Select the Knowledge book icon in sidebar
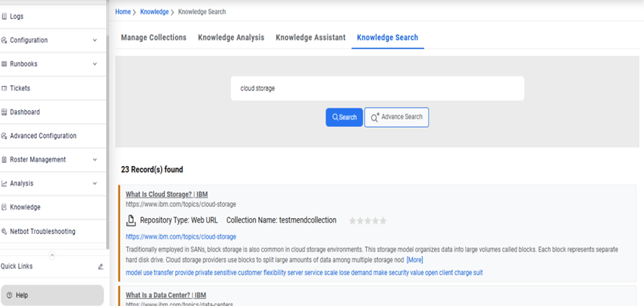The height and width of the screenshot is (306, 644). pos(4,207)
